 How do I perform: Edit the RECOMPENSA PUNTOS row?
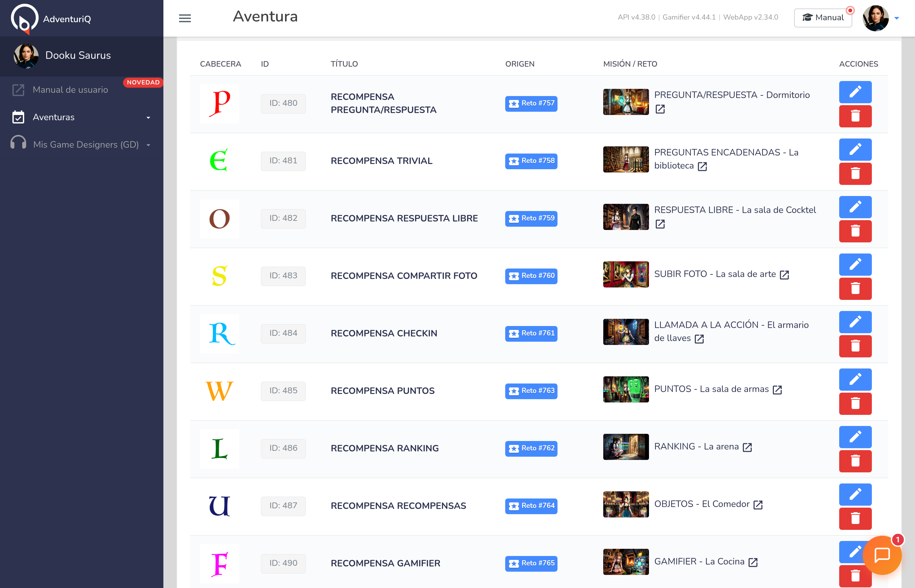855,379
